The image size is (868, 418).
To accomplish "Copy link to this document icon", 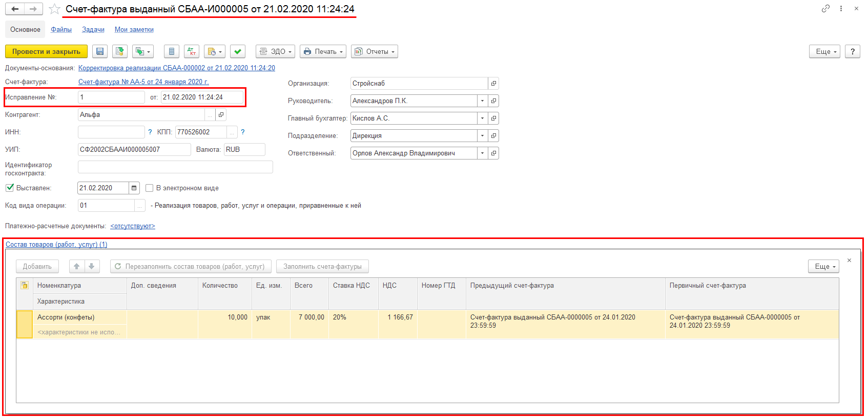I will tap(825, 8).
